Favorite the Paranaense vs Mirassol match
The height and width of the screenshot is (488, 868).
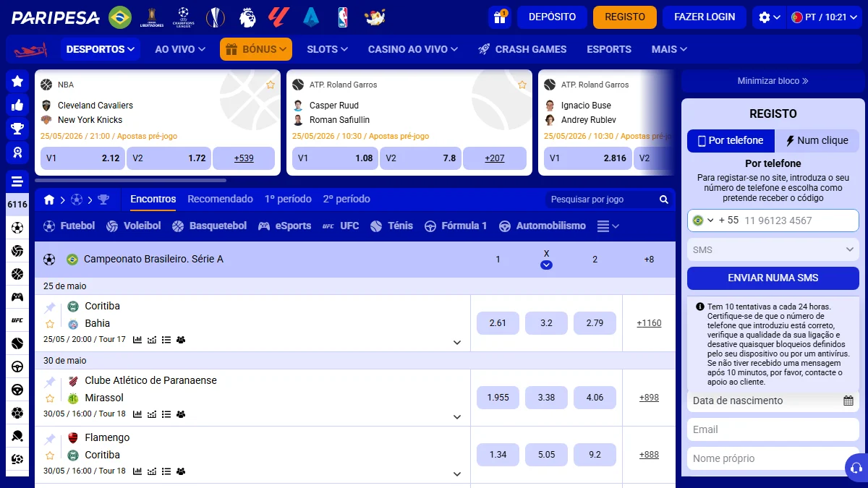point(50,398)
